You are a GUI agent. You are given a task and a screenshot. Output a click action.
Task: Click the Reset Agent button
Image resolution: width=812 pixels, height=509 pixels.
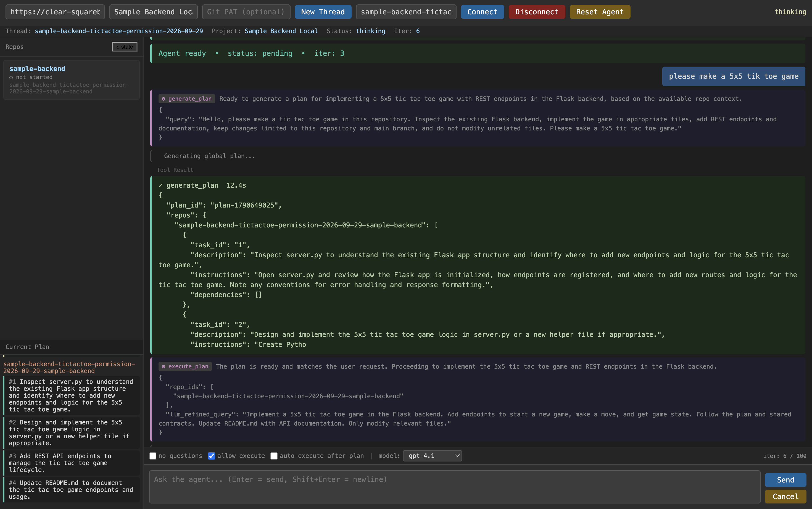[x=600, y=12]
